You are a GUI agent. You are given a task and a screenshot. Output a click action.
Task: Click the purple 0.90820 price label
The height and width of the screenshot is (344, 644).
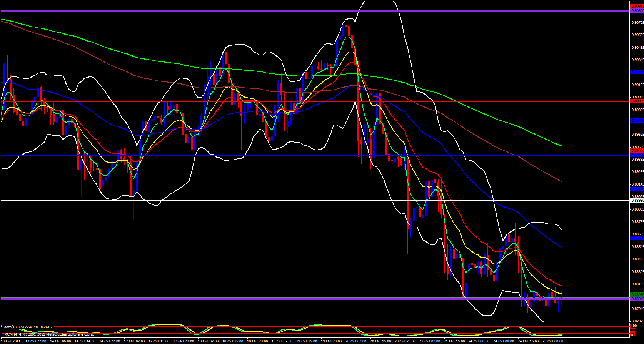(x=637, y=11)
